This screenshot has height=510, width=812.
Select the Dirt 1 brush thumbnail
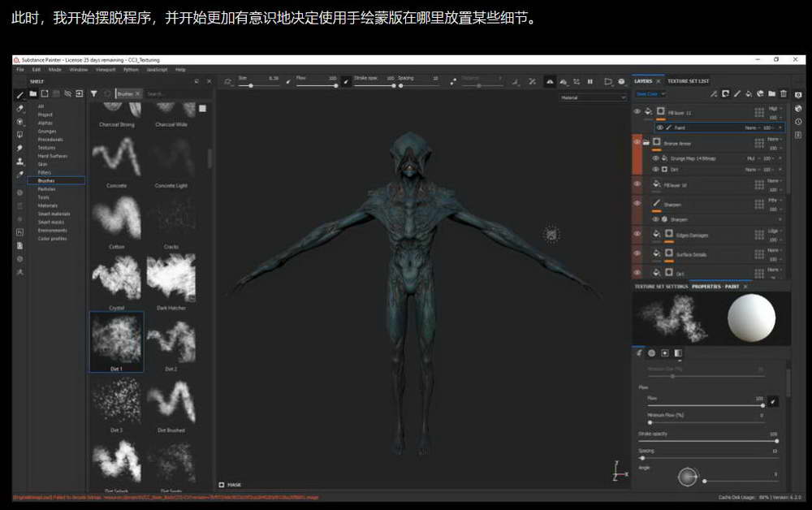[x=116, y=342]
